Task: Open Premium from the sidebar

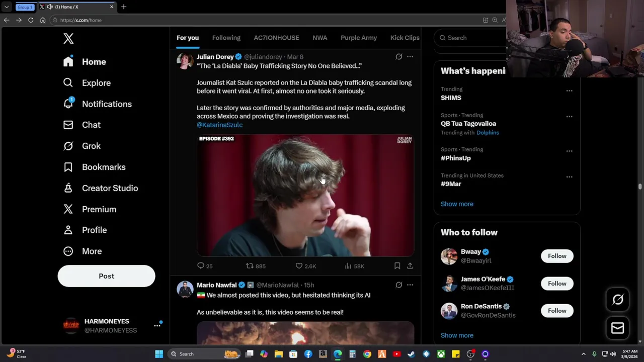Action: (x=90, y=209)
